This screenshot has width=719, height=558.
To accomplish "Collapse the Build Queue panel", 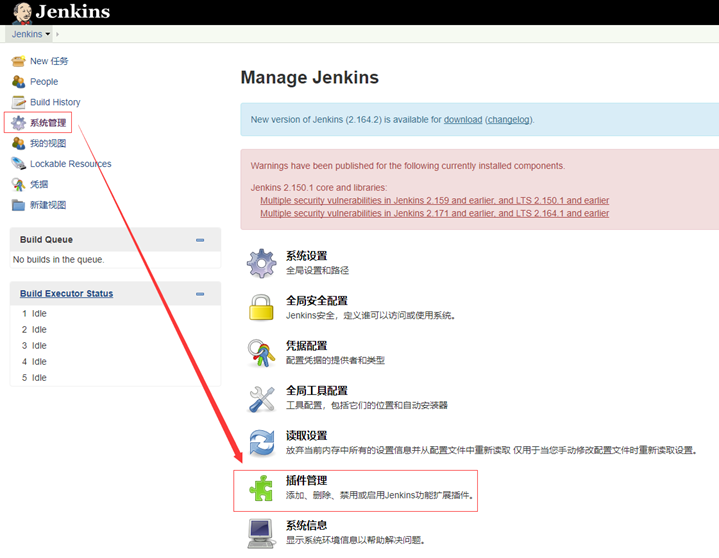I will coord(200,240).
